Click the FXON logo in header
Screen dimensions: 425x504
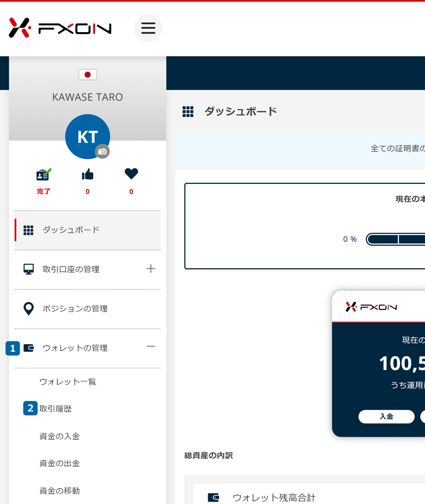coord(60,28)
